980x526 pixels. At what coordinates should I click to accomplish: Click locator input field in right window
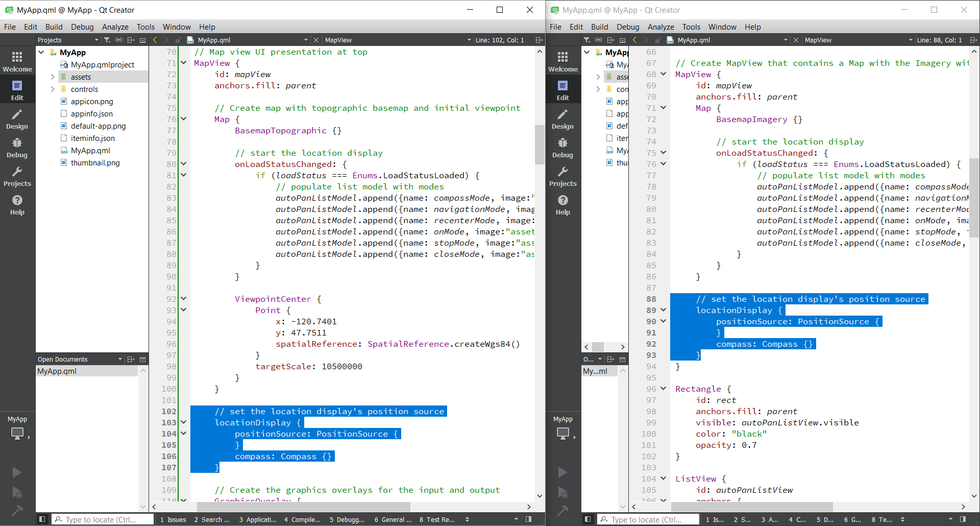(648, 519)
